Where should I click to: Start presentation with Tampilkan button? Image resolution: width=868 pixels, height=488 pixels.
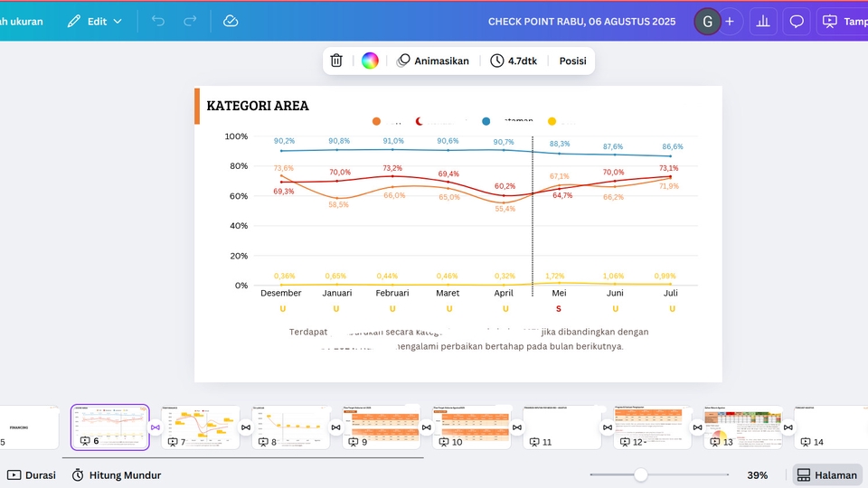842,22
